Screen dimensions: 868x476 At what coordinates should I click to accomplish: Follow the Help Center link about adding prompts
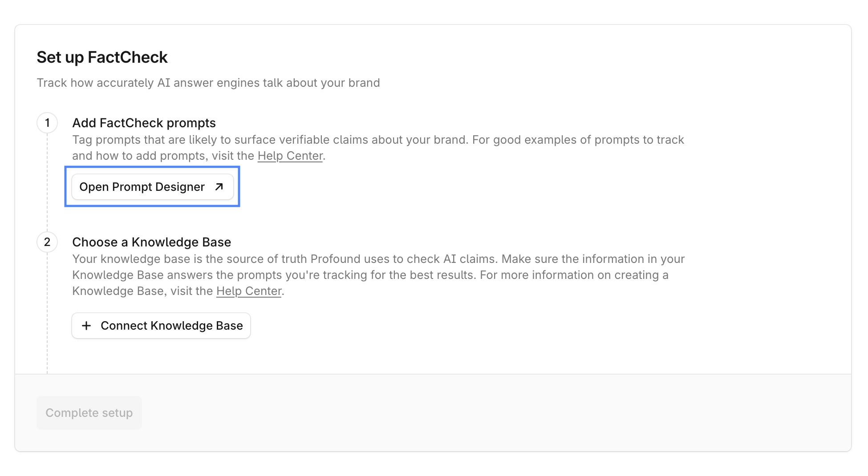[290, 156]
